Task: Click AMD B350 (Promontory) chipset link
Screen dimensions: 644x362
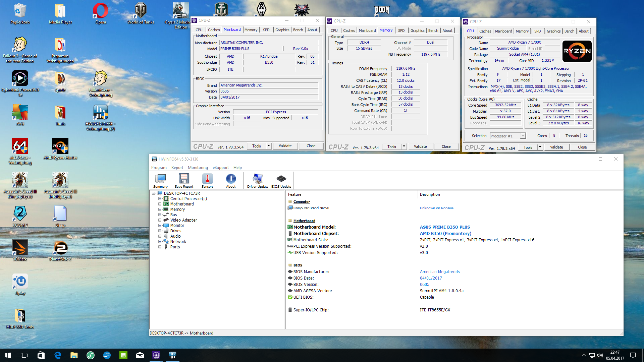Action: (445, 234)
